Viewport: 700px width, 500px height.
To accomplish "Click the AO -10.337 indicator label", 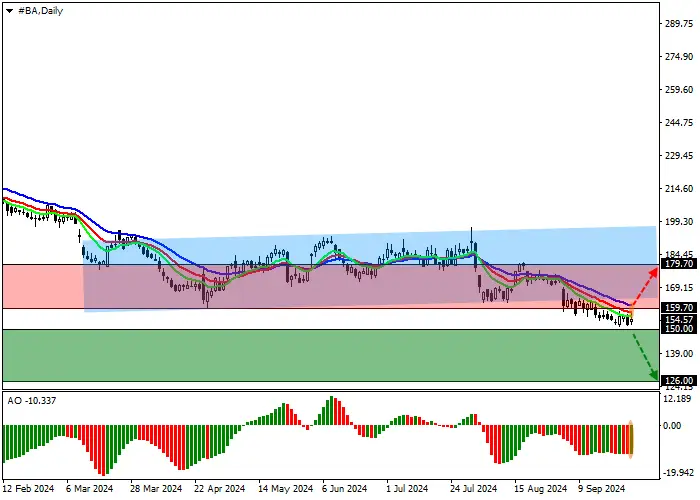I will [x=32, y=400].
